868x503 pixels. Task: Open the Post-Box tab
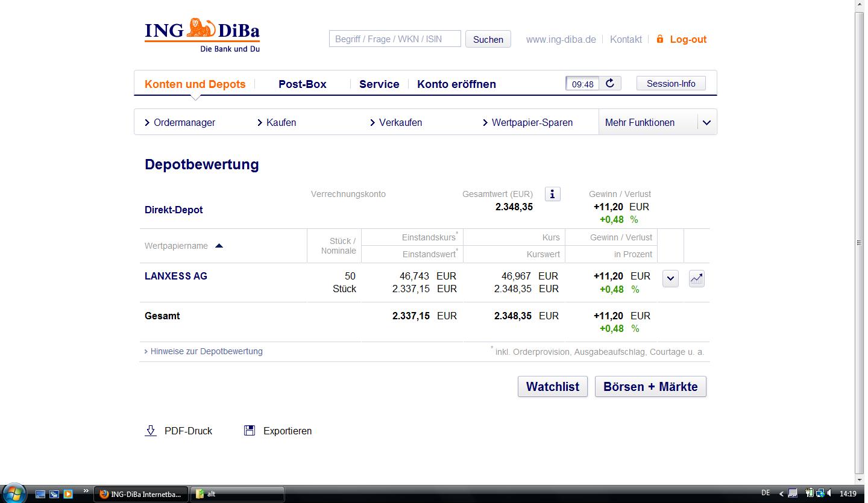pos(302,84)
